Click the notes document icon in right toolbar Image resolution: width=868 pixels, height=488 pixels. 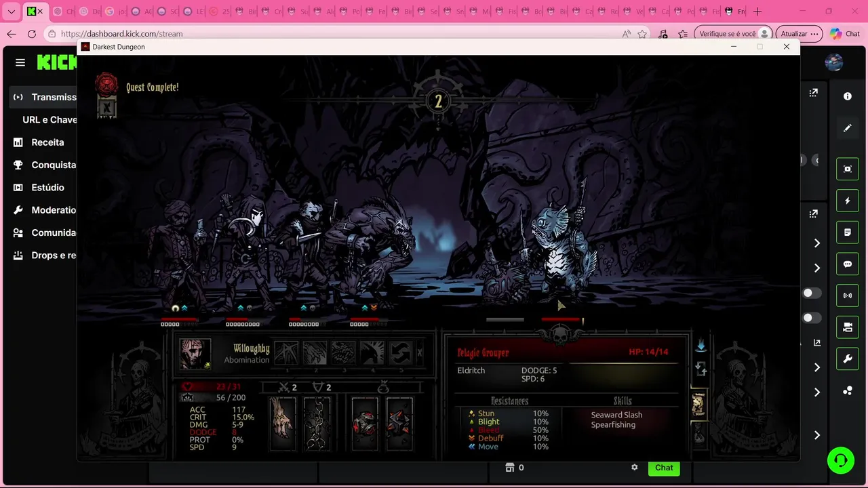pyautogui.click(x=848, y=232)
